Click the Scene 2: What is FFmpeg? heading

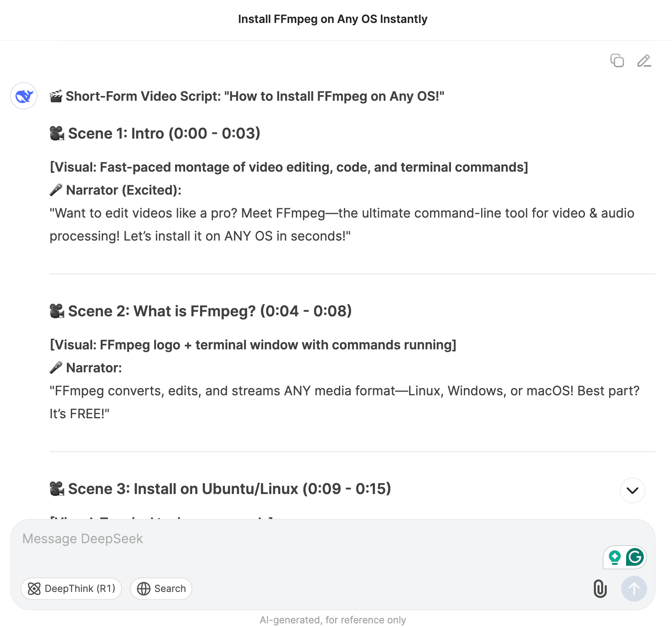click(201, 311)
